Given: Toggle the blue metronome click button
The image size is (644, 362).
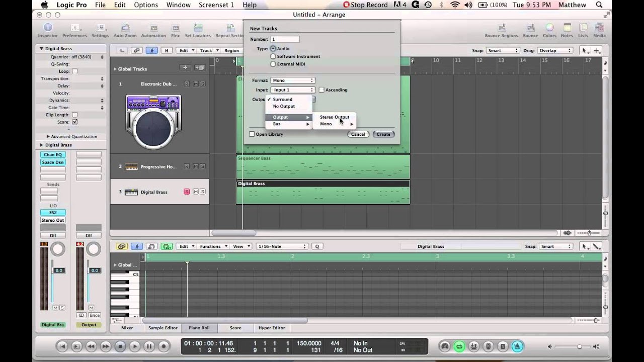Looking at the screenshot, I should [517, 346].
